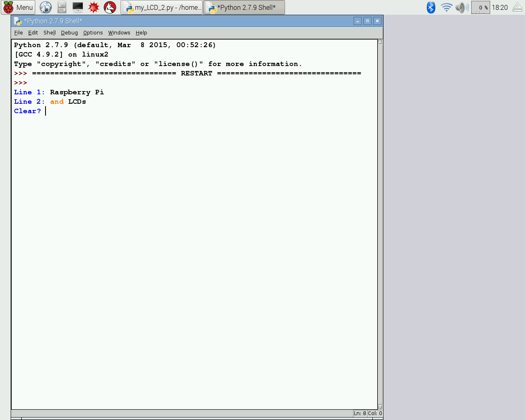Image resolution: width=525 pixels, height=420 pixels.
Task: Click the volume speaker tray icon
Action: 462,7
